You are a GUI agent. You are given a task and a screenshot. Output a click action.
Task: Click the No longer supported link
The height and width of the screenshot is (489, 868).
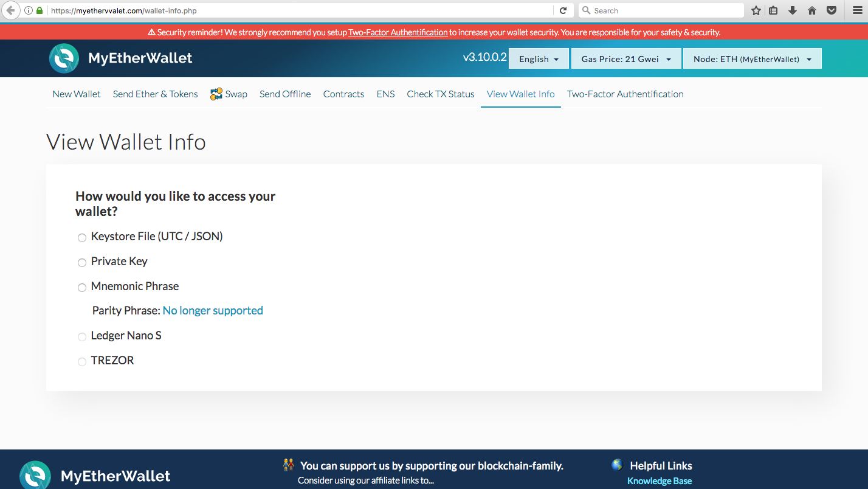(x=213, y=310)
